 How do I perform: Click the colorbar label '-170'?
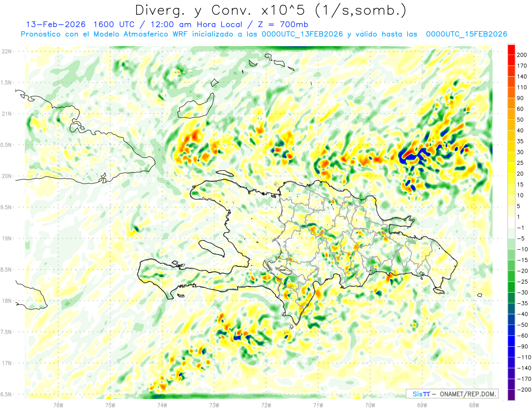pos(524,379)
